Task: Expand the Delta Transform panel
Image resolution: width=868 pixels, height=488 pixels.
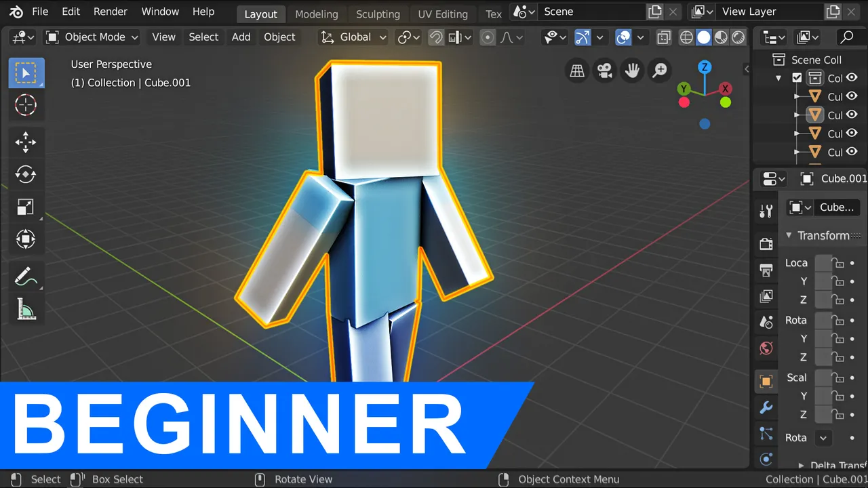Action: (x=801, y=465)
